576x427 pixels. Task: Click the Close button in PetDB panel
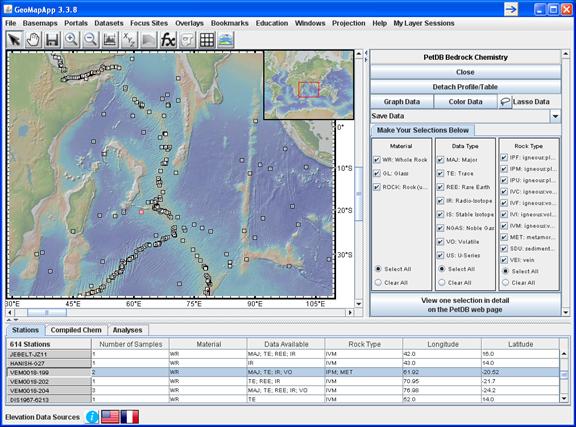[465, 72]
